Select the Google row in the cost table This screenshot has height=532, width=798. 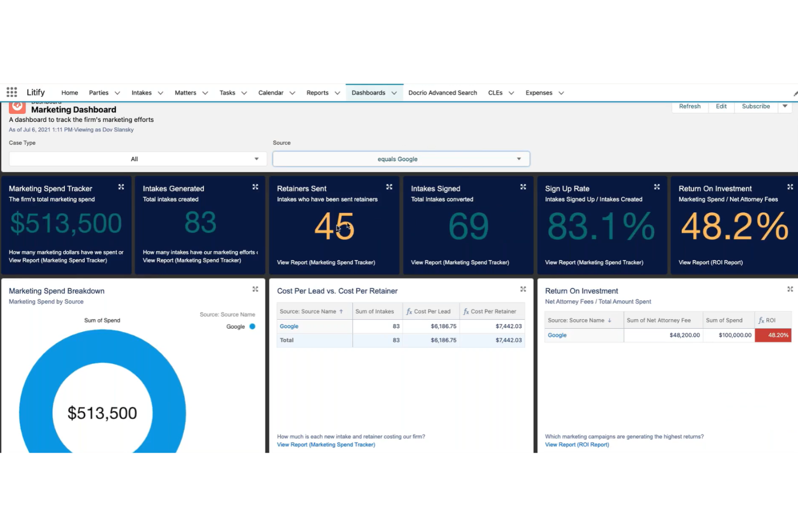(289, 326)
